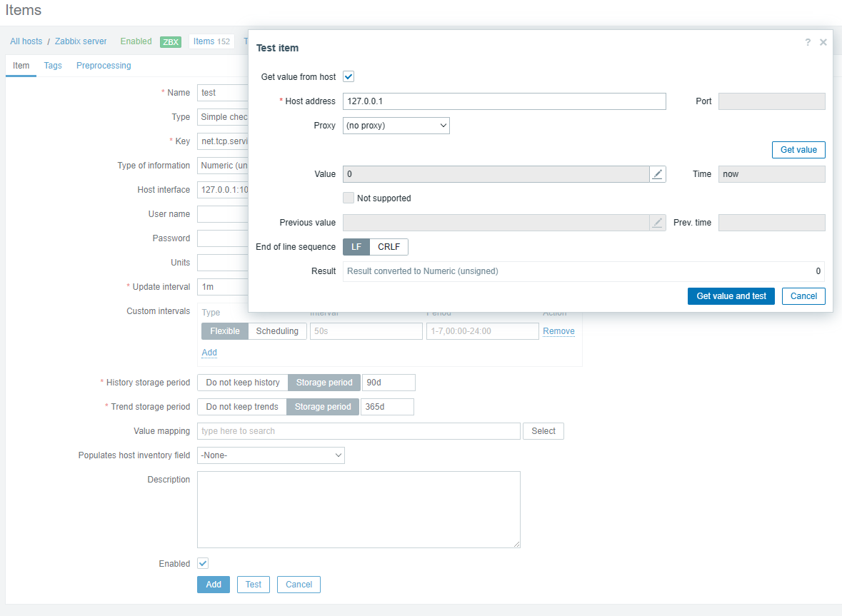Screen dimensions: 842x616
Task: Open the Type dropdown showing Simple check
Action: (x=223, y=117)
